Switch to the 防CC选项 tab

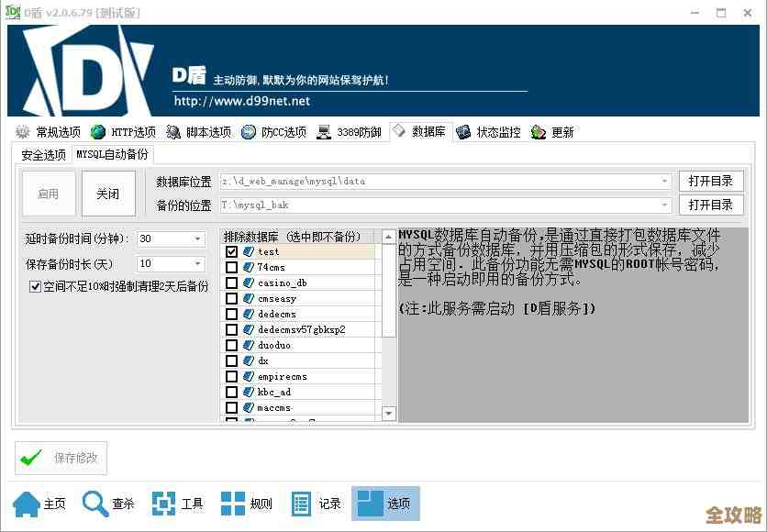click(x=274, y=132)
